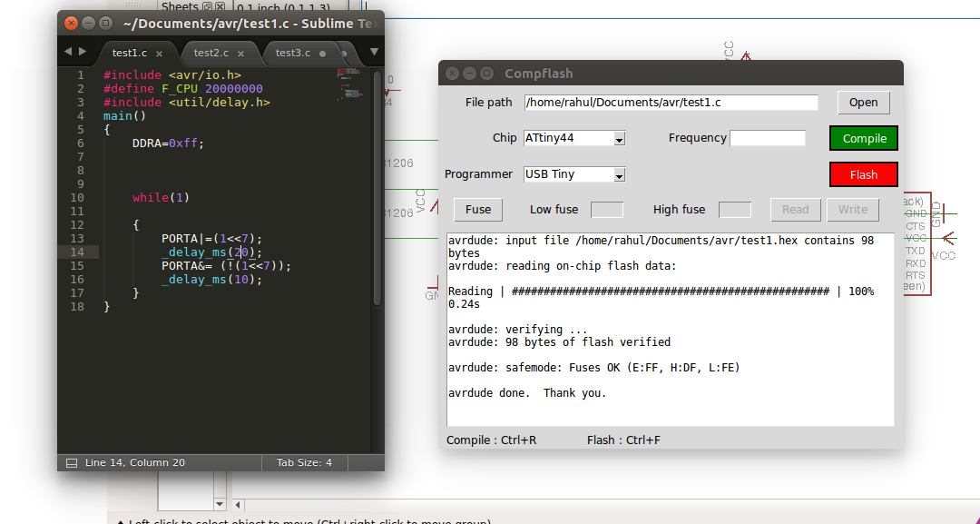The image size is (980, 524).
Task: Maximize the Sublime Text window
Action: (x=105, y=24)
